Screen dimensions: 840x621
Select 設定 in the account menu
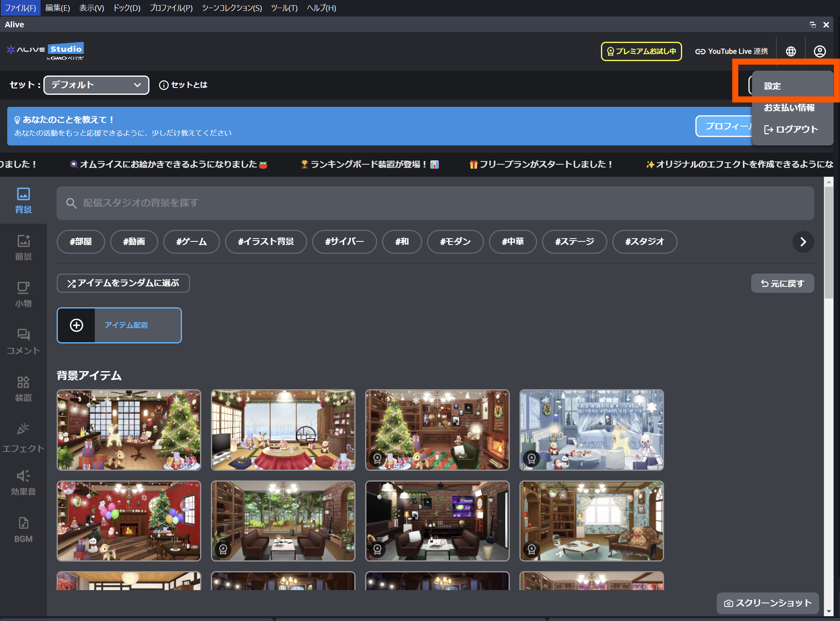tap(773, 86)
